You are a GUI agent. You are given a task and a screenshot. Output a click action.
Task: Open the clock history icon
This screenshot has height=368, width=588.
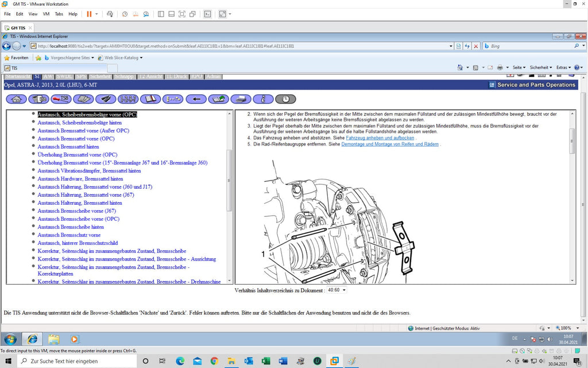click(x=285, y=99)
